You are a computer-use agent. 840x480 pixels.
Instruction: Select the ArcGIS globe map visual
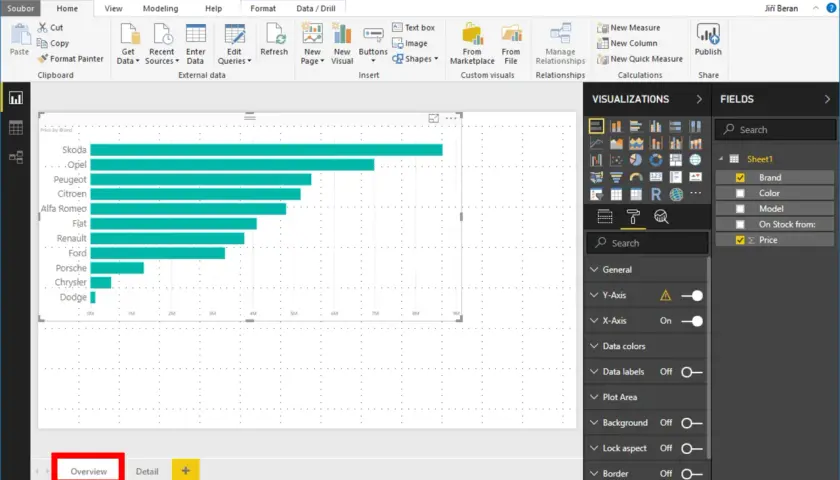tap(676, 194)
